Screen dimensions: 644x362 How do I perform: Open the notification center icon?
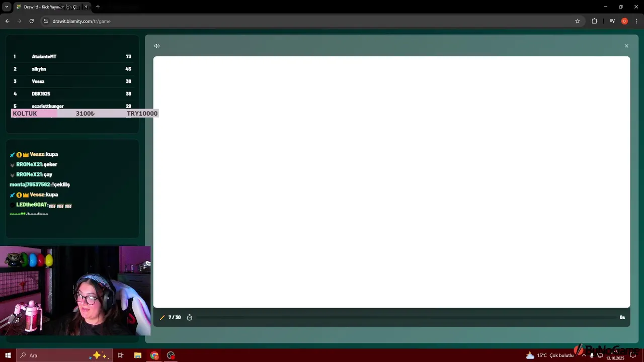(x=634, y=355)
